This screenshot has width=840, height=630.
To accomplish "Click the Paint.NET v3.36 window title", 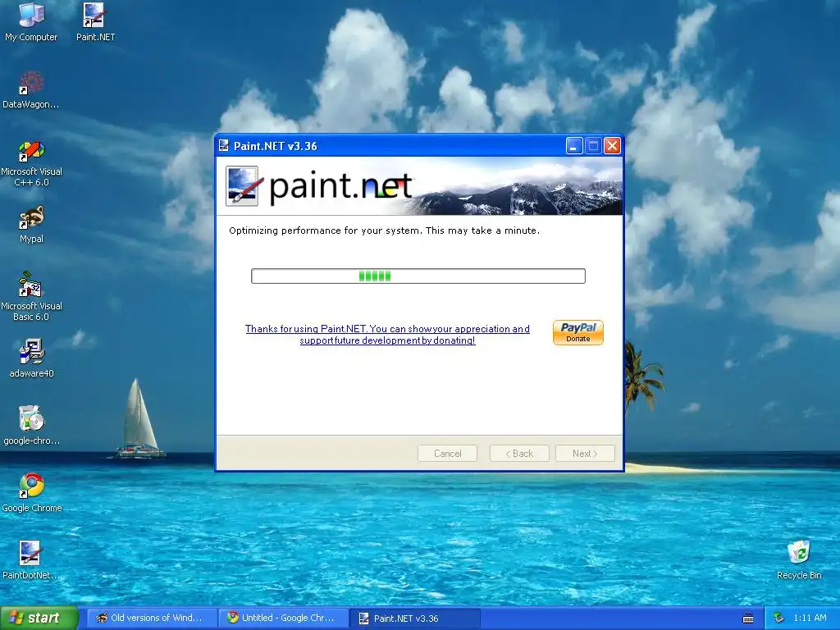I will click(276, 146).
